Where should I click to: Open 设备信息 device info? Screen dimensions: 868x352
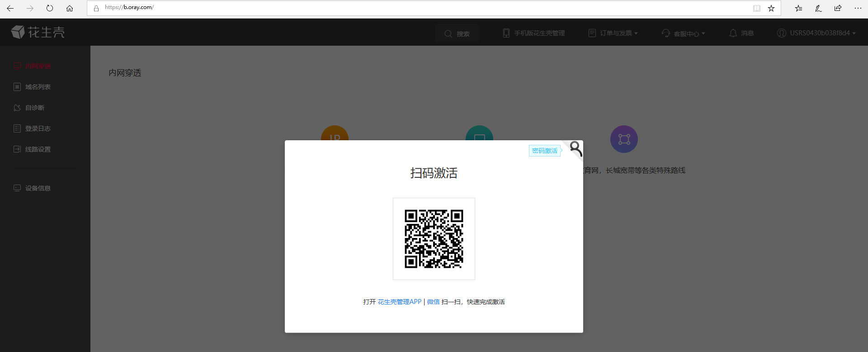coord(38,188)
